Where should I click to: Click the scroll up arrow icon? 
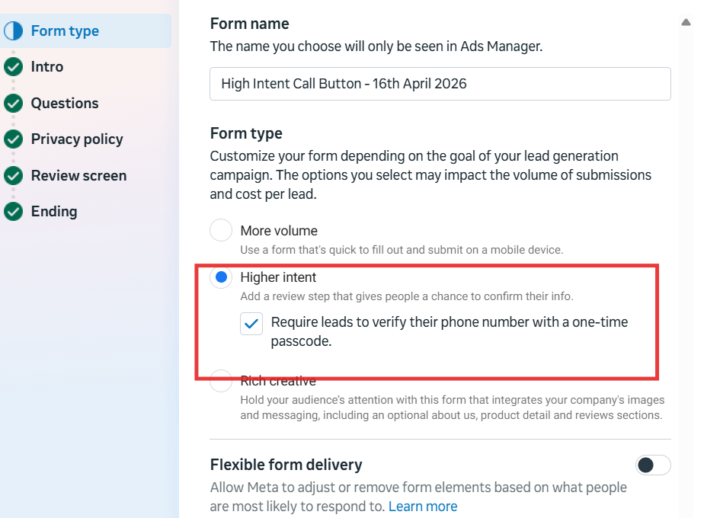click(x=686, y=22)
